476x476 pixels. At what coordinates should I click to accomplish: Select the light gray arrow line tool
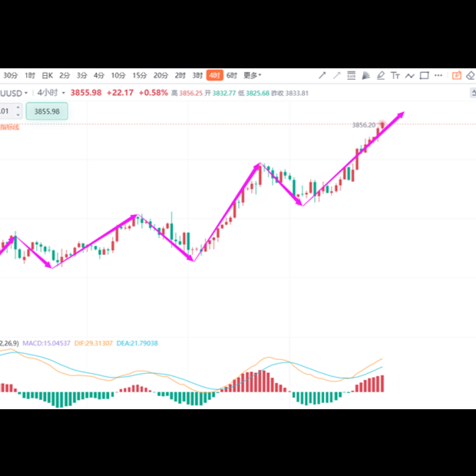coord(336,75)
